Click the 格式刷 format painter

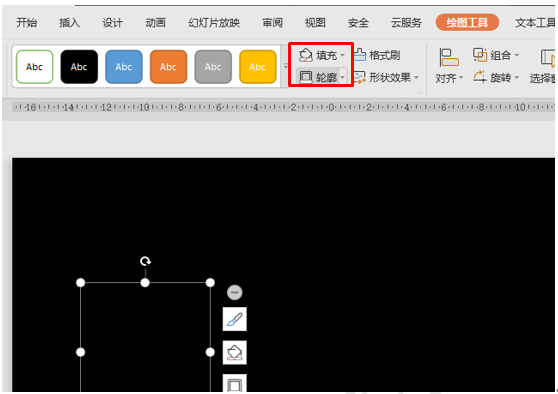(378, 55)
